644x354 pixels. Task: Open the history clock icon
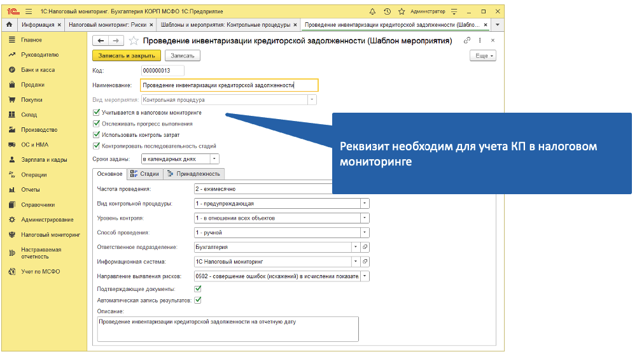(388, 11)
